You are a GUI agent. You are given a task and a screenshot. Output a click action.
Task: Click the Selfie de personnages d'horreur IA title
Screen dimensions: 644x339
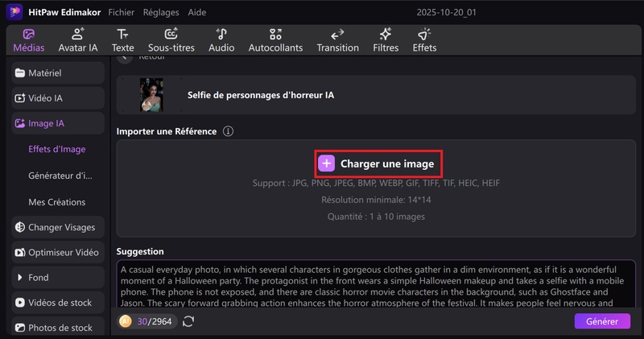pos(261,95)
